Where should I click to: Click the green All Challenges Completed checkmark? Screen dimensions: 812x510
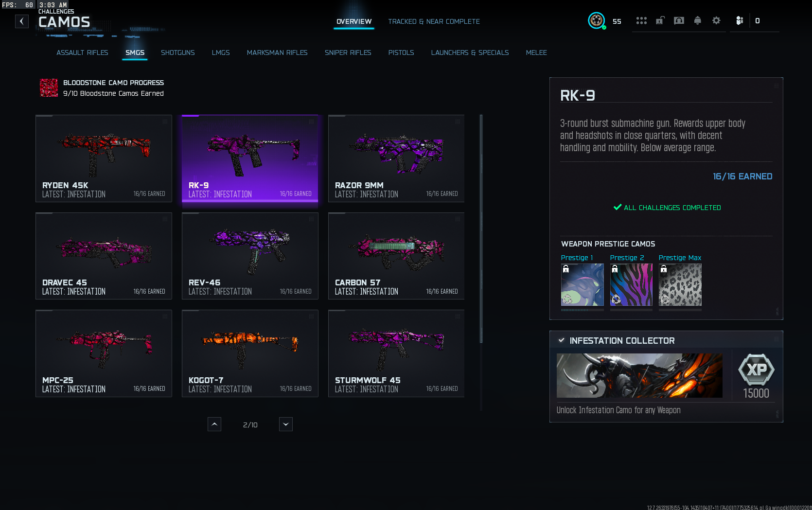[618, 207]
